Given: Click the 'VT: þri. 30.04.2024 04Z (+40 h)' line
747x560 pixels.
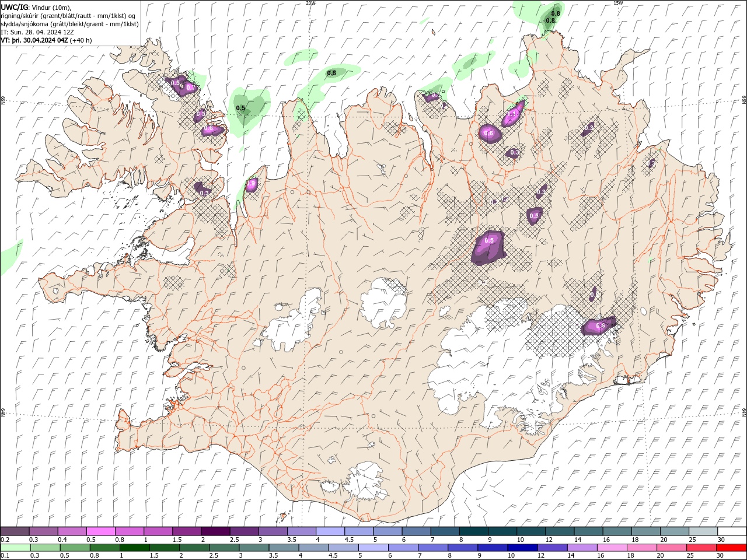Looking at the screenshot, I should pyautogui.click(x=46, y=40).
